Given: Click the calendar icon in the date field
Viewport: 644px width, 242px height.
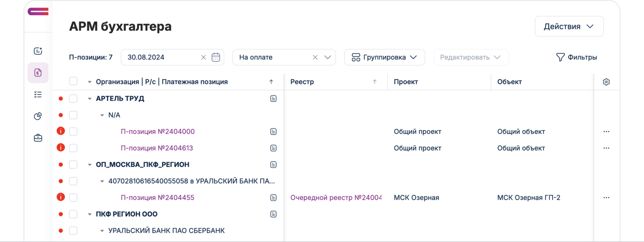Looking at the screenshot, I should coord(216,57).
